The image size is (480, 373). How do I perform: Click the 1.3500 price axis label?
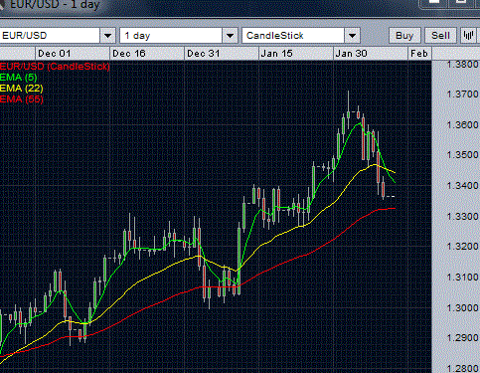[x=463, y=155]
